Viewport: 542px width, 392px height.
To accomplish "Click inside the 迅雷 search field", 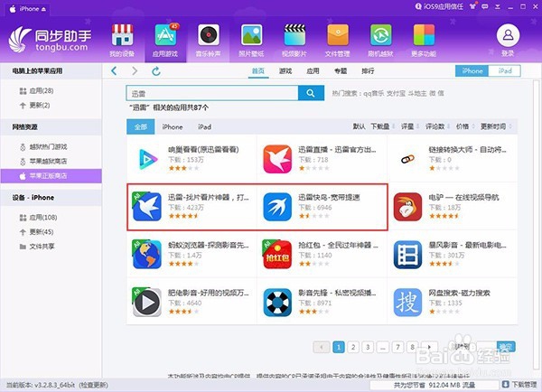I will [212, 93].
